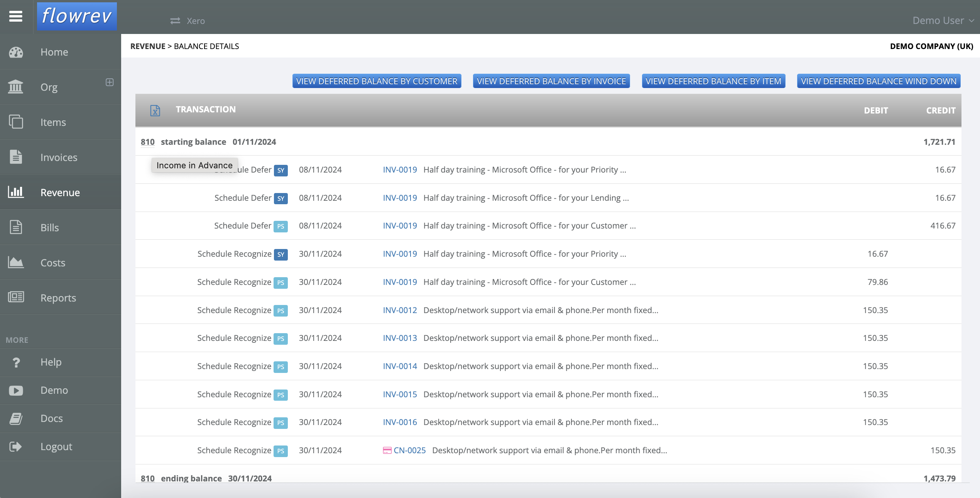This screenshot has width=980, height=498.
Task: Open INV-0013 invoice link
Action: click(400, 338)
